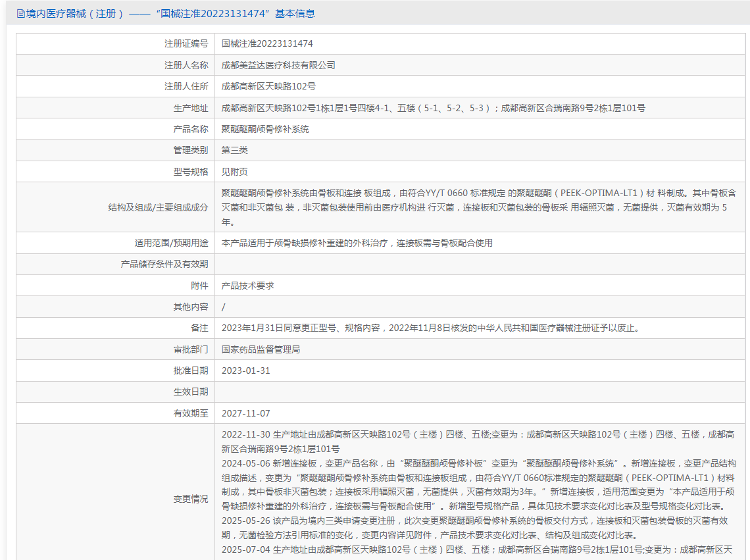Click the 批准日期 label
Image resolution: width=750 pixels, height=560 pixels.
pos(191,370)
